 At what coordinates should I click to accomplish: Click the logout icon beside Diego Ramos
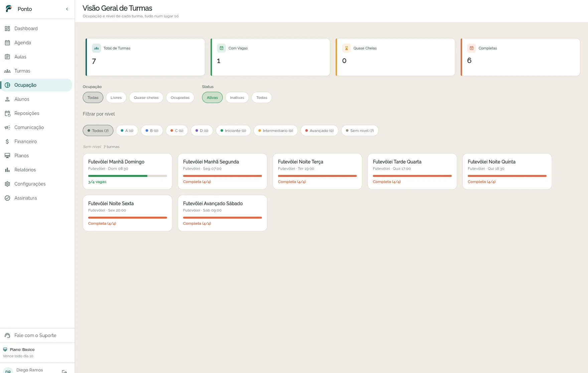tap(64, 371)
